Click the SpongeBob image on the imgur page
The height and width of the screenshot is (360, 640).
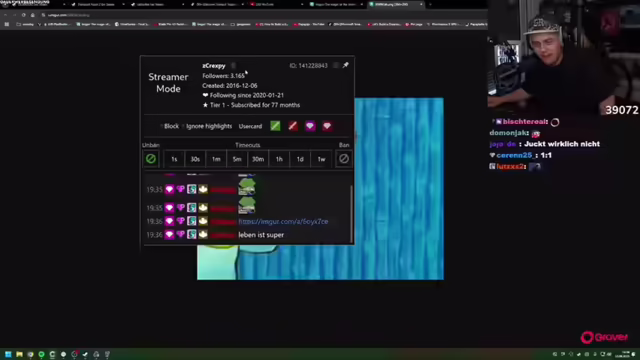tap(320, 189)
